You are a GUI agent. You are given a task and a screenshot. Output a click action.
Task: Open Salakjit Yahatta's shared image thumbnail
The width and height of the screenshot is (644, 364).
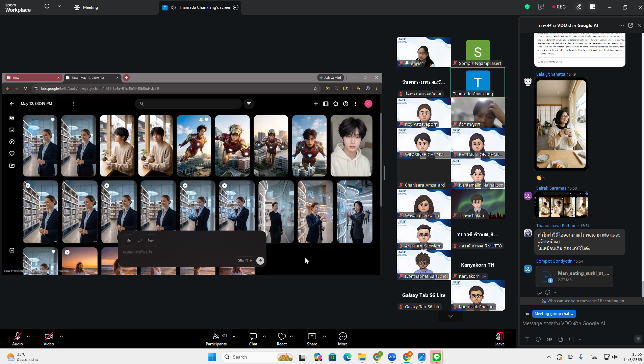tap(561, 124)
